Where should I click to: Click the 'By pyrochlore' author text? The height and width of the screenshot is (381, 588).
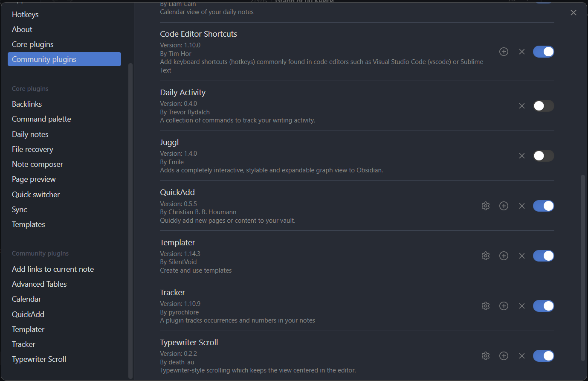(180, 312)
